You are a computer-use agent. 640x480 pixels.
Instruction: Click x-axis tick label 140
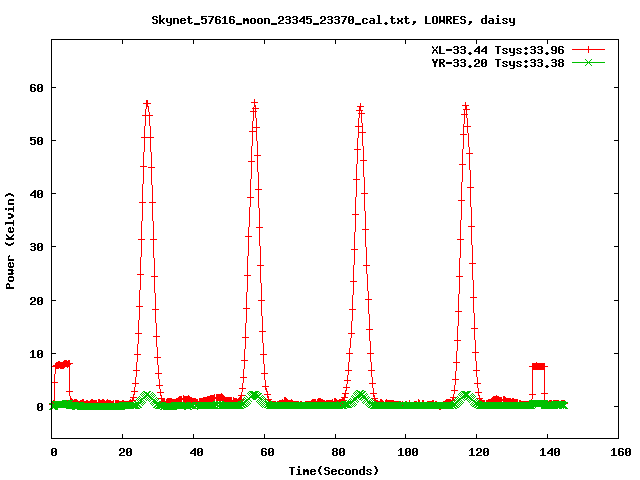coord(550,452)
